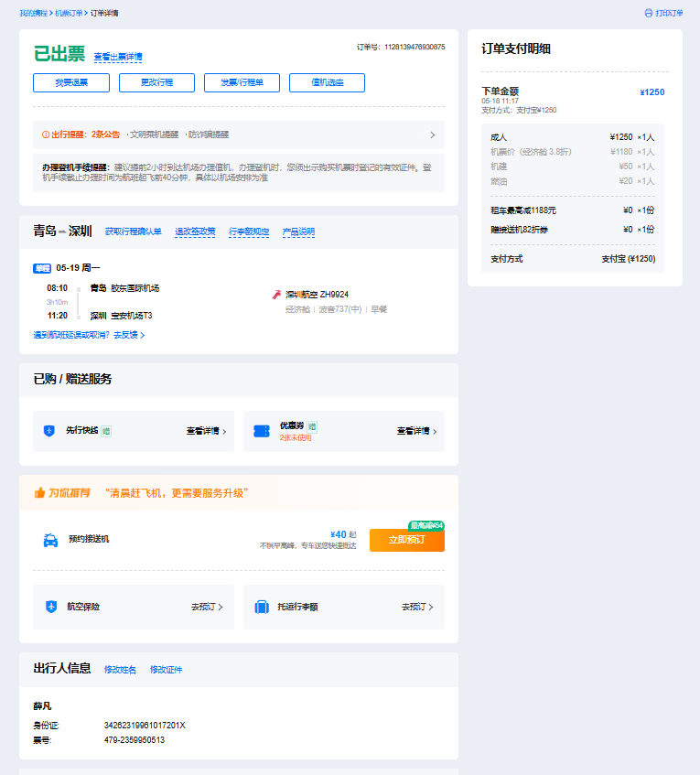Go to 我的携程 in the breadcrumb
Image resolution: width=700 pixels, height=775 pixels.
tap(33, 14)
